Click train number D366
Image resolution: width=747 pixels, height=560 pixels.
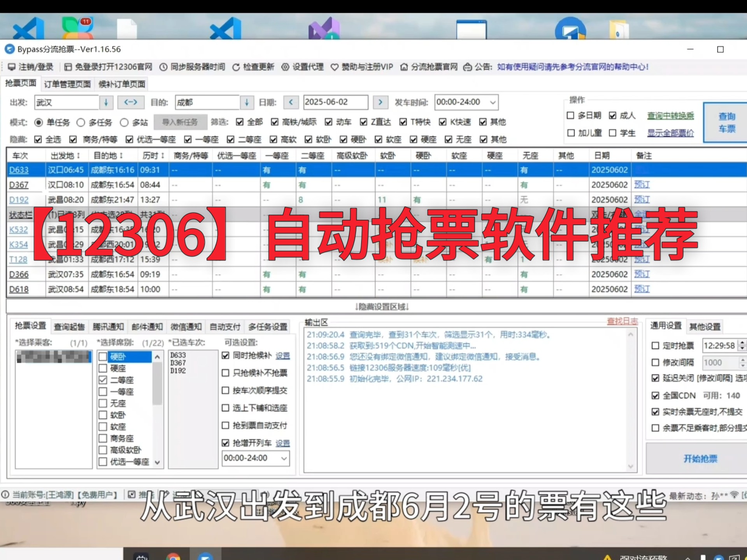coord(19,275)
